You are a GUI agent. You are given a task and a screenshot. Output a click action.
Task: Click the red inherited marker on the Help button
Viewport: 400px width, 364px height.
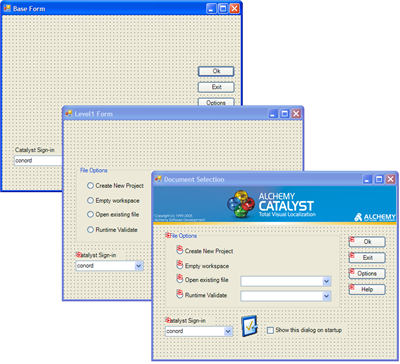[351, 286]
